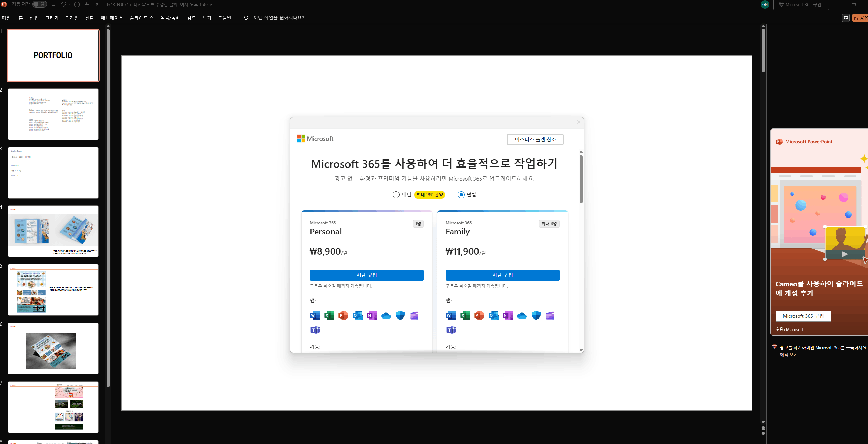Click 지금 구입 for Family plan
Image resolution: width=868 pixels, height=444 pixels.
[x=503, y=275]
